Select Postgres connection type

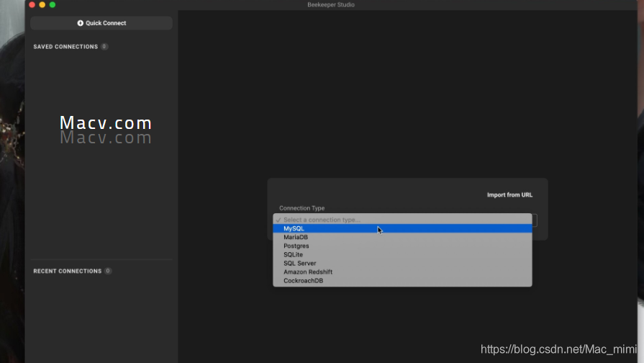tap(402, 246)
